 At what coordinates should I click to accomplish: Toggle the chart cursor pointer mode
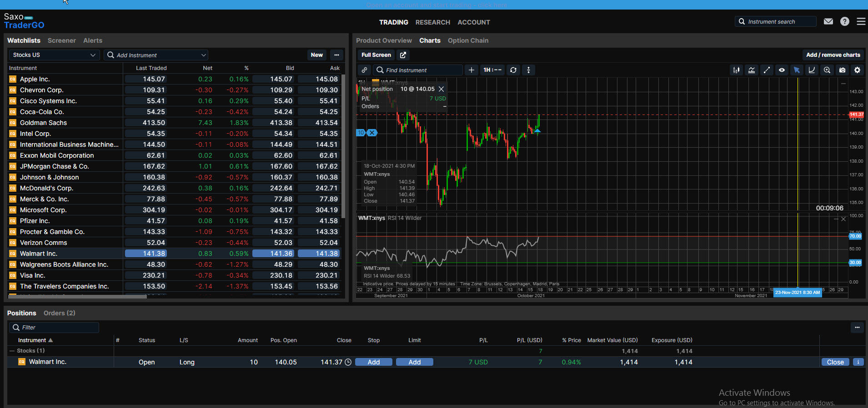click(797, 70)
